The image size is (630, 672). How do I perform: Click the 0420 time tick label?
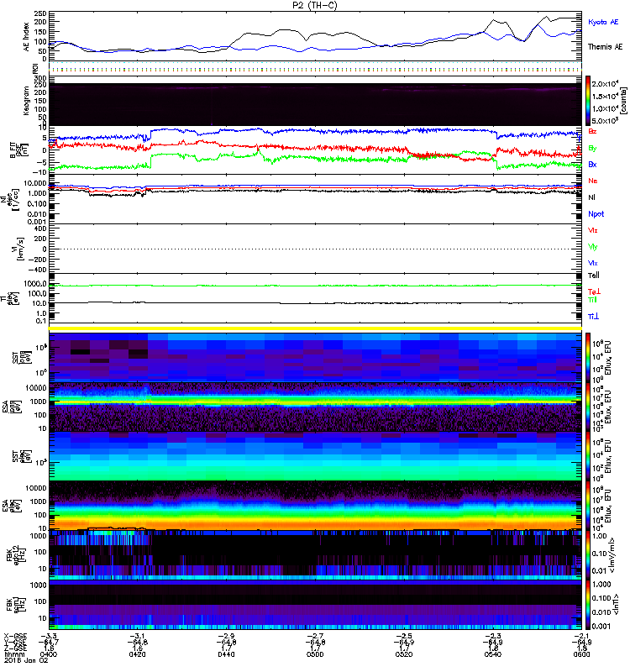(137, 654)
